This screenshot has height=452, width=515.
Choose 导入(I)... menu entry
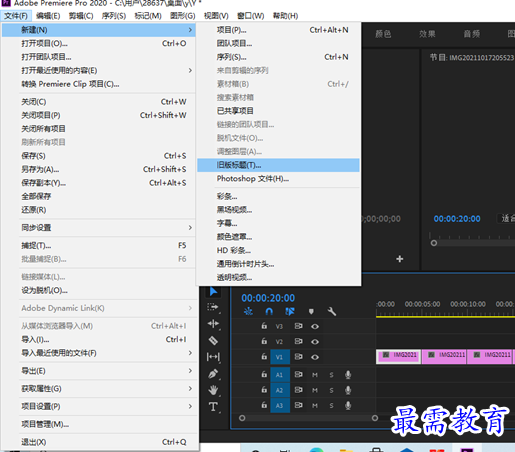point(99,339)
